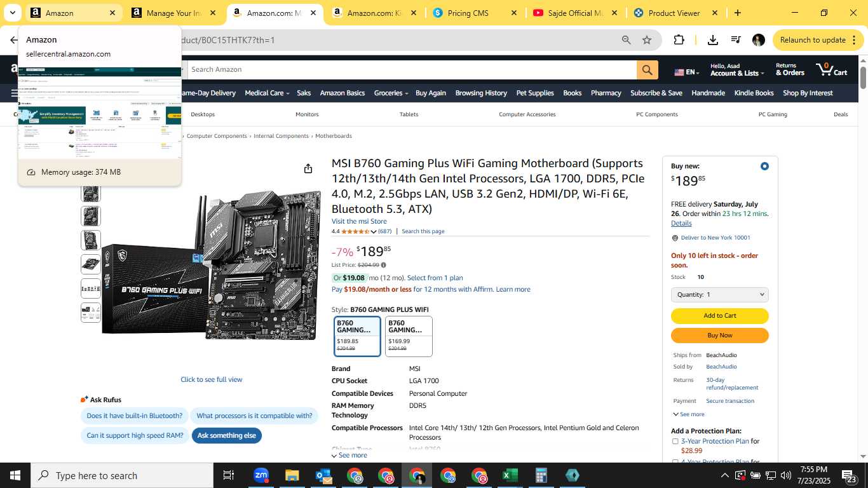Click the share icon above product image
This screenshot has height=488, width=868.
pyautogui.click(x=308, y=168)
